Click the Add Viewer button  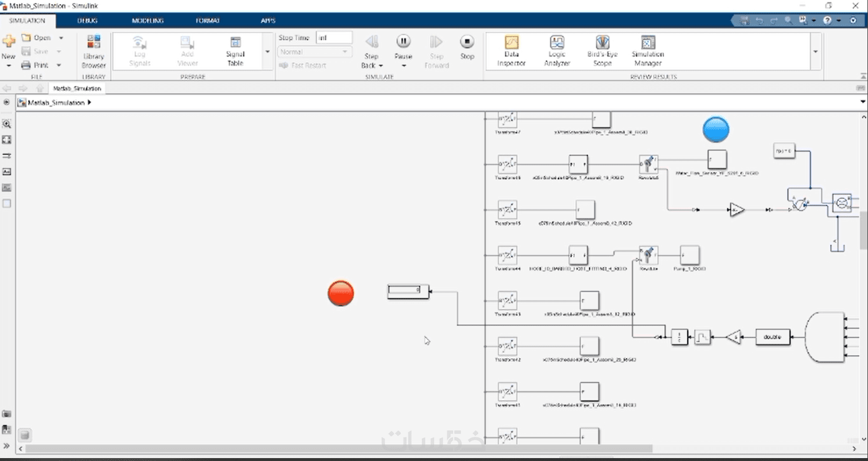click(187, 51)
